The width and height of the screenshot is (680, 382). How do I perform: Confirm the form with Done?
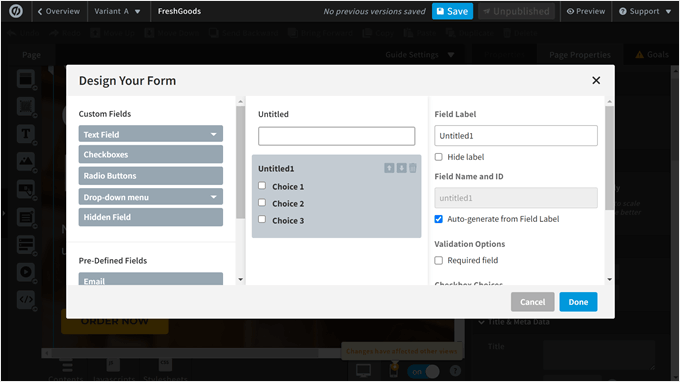578,302
